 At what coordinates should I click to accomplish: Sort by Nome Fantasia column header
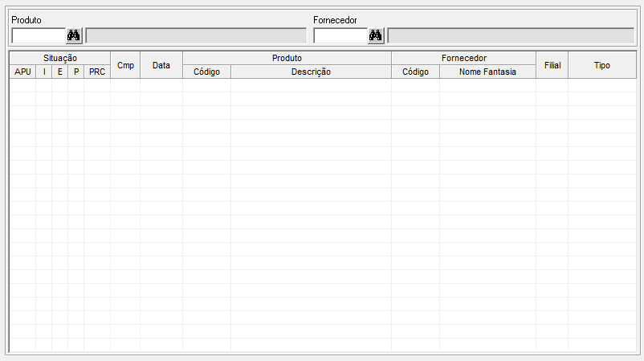click(x=487, y=72)
